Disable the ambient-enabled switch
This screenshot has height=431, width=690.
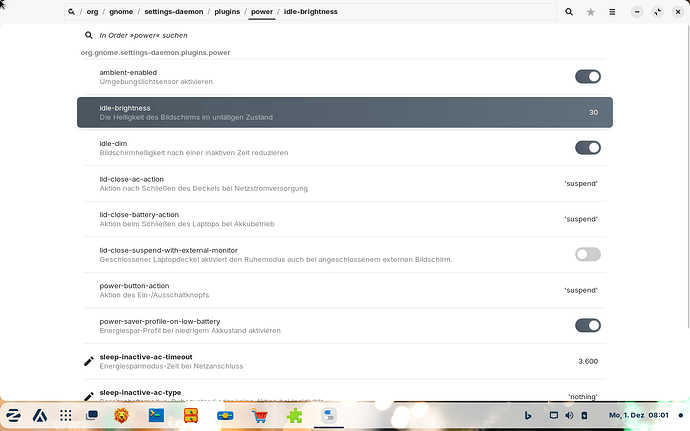(588, 77)
